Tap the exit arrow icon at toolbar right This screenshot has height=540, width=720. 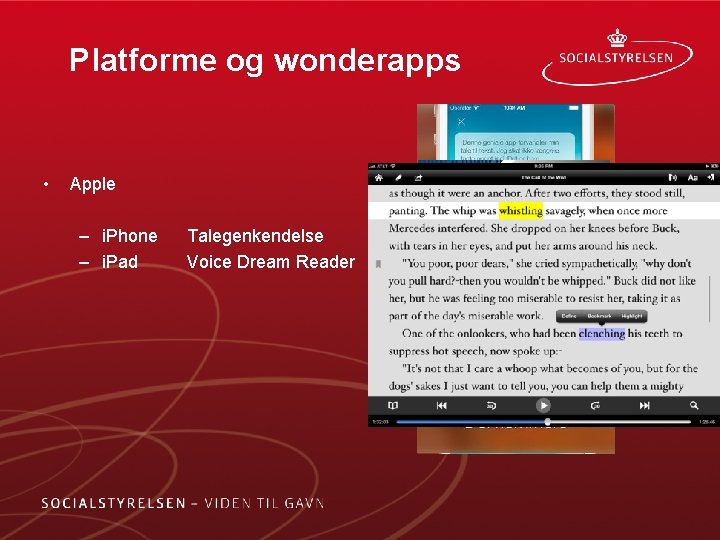(711, 177)
